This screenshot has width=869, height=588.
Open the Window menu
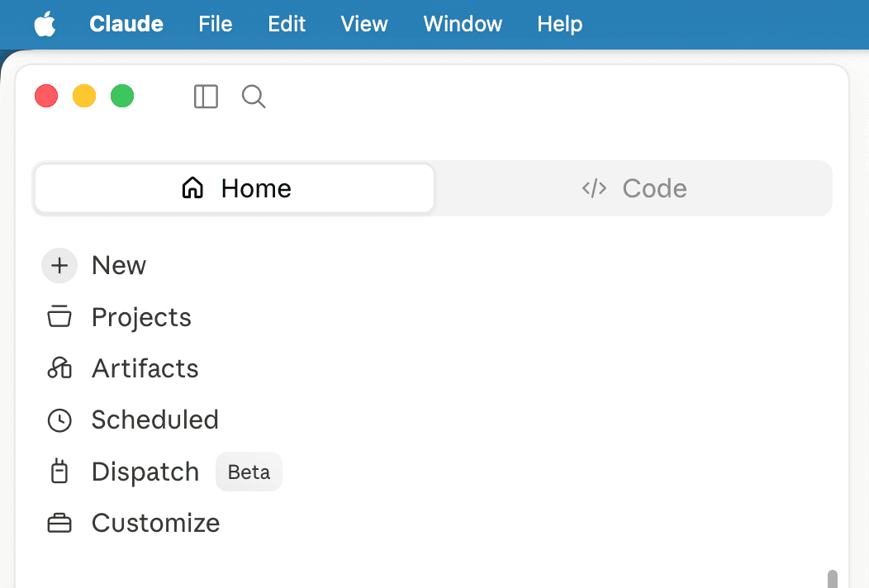(x=463, y=24)
